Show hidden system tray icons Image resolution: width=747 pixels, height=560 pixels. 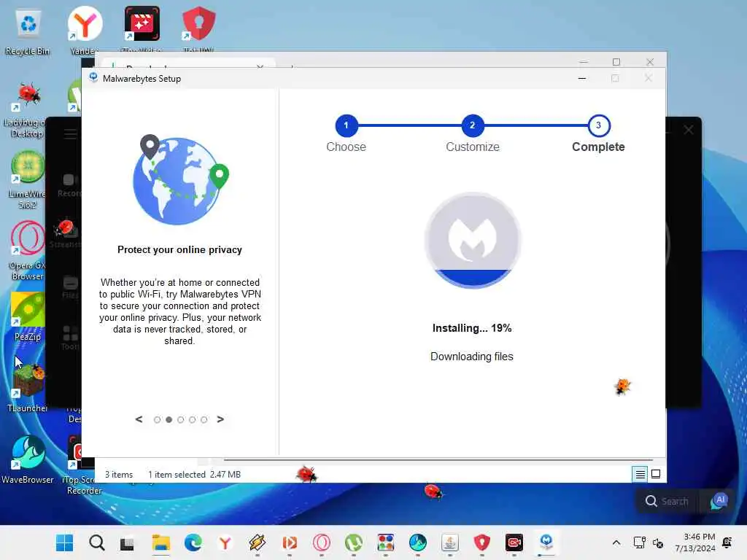616,542
